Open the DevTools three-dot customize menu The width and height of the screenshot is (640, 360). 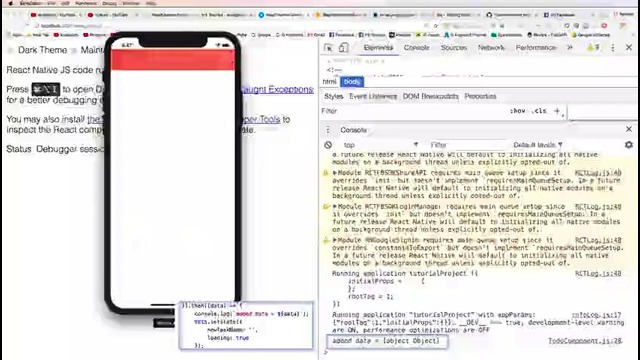(x=613, y=48)
